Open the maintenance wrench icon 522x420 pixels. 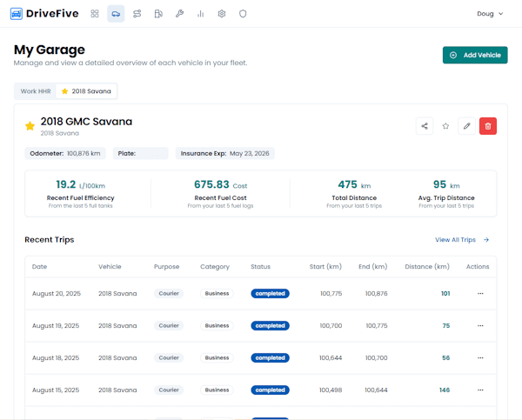179,14
